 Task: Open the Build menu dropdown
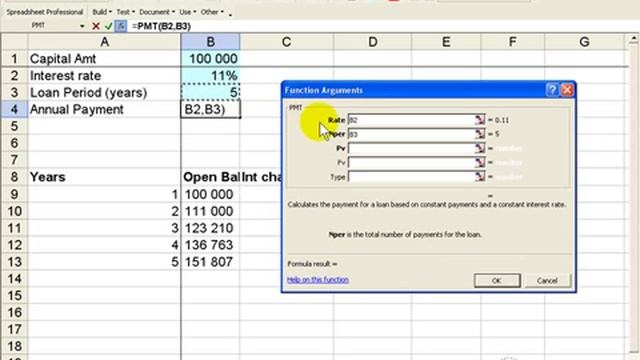tap(102, 12)
